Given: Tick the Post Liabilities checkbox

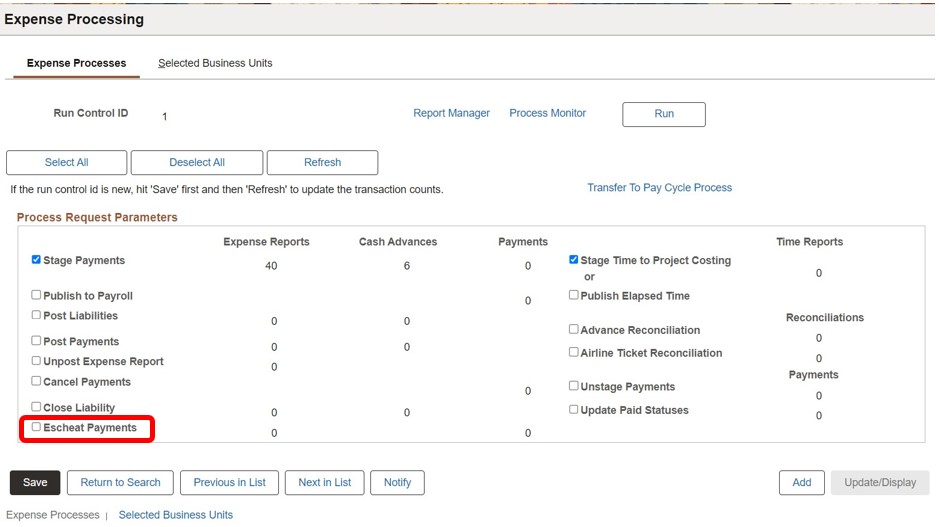Looking at the screenshot, I should pyautogui.click(x=37, y=315).
